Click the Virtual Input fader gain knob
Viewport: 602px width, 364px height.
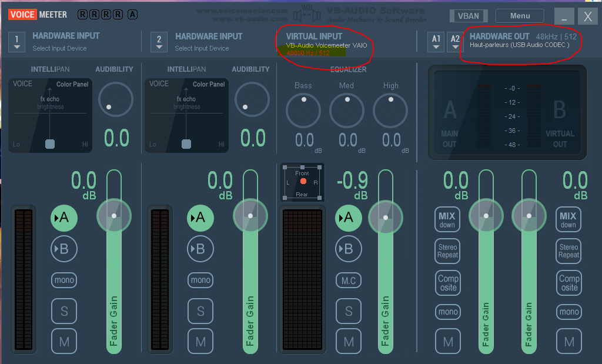pos(386,218)
